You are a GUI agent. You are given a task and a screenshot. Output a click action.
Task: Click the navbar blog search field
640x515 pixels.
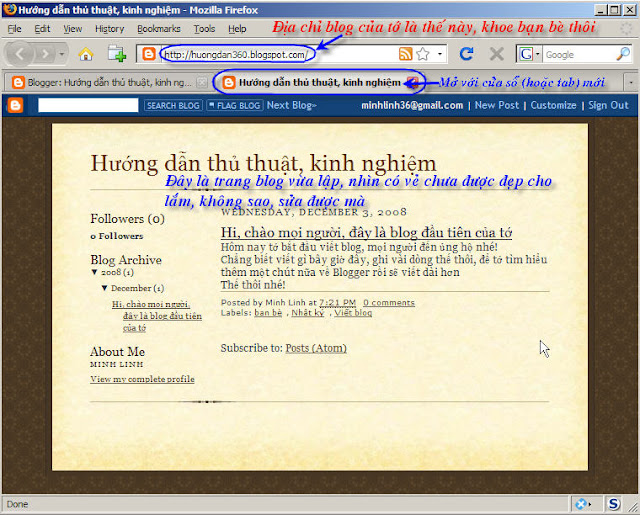point(88,105)
